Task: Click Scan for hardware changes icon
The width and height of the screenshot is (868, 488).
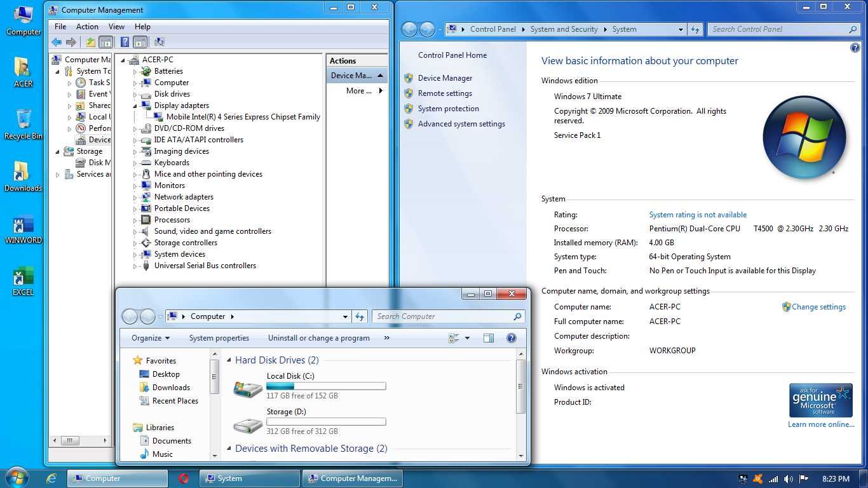Action: [x=159, y=42]
